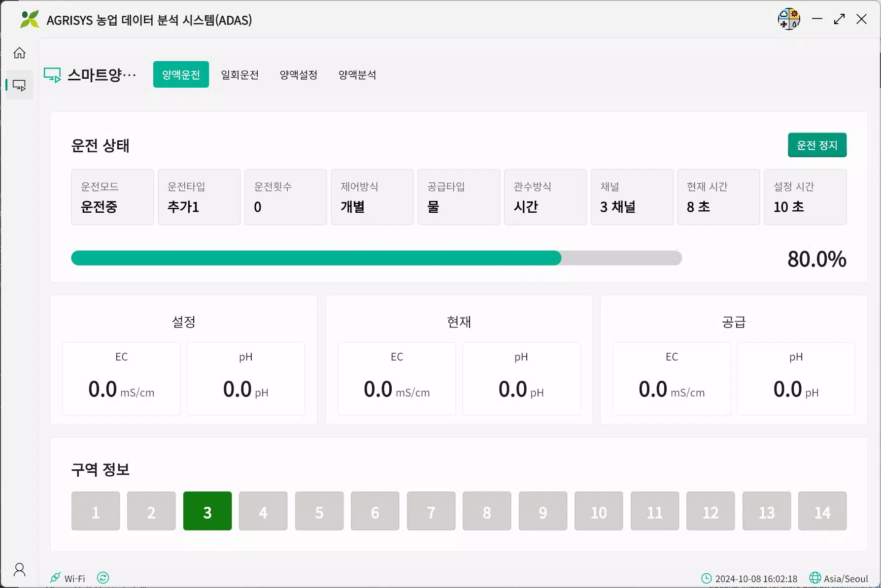This screenshot has height=588, width=881.
Task: Click the green refresh sync icon
Action: pos(103,578)
